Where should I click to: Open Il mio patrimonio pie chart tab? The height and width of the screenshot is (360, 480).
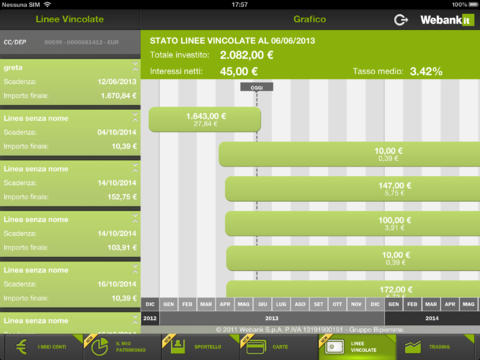point(122,347)
